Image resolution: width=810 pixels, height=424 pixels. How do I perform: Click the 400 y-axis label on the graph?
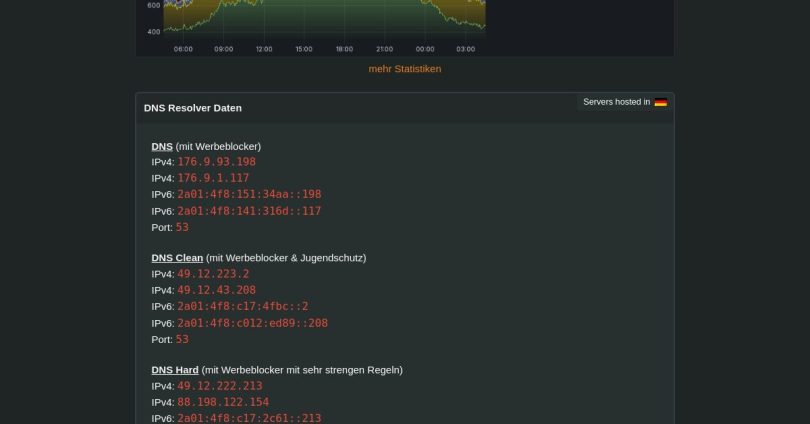click(153, 32)
